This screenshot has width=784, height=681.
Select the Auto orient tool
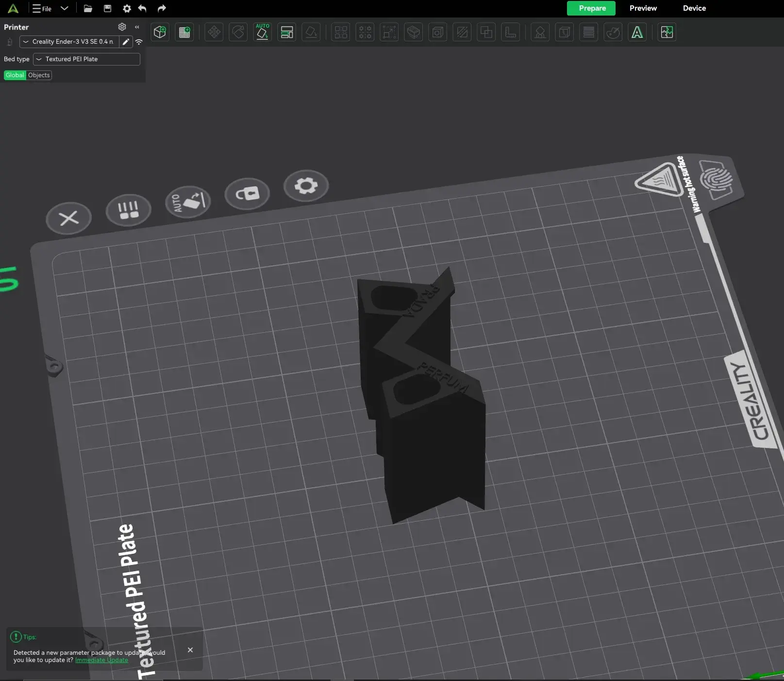(x=262, y=33)
